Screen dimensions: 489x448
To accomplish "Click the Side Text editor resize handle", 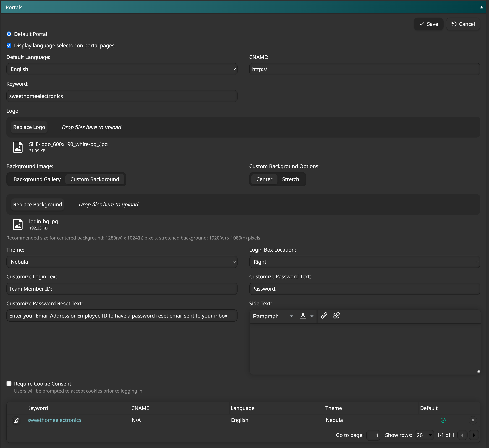I will [478, 372].
